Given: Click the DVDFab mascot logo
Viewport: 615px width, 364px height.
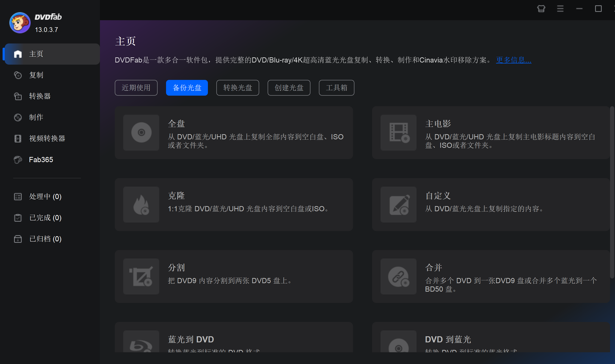Looking at the screenshot, I should click(20, 23).
